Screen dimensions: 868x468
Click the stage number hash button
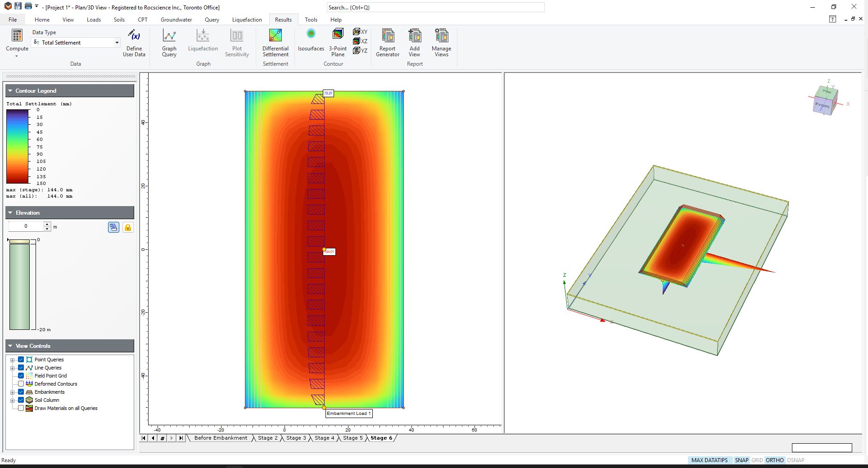tap(163, 438)
